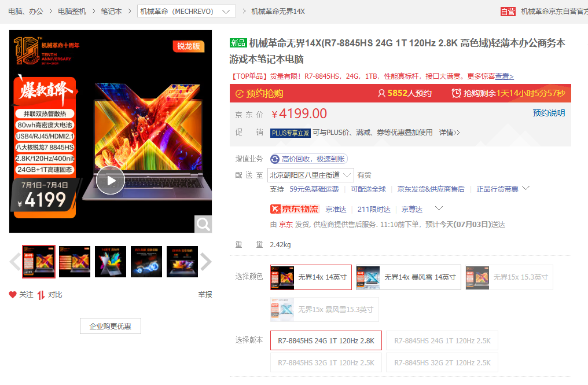
Task: Select the second product thumbnail
Action: [74, 262]
